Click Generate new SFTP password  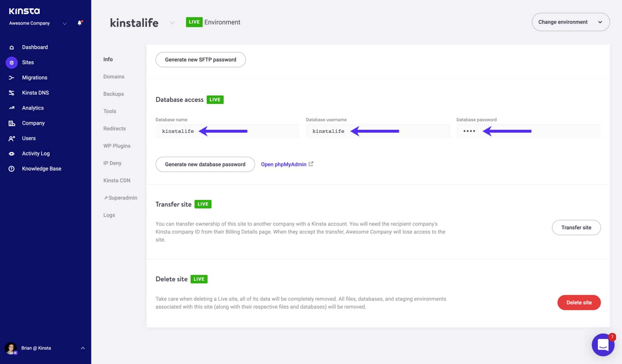tap(201, 60)
